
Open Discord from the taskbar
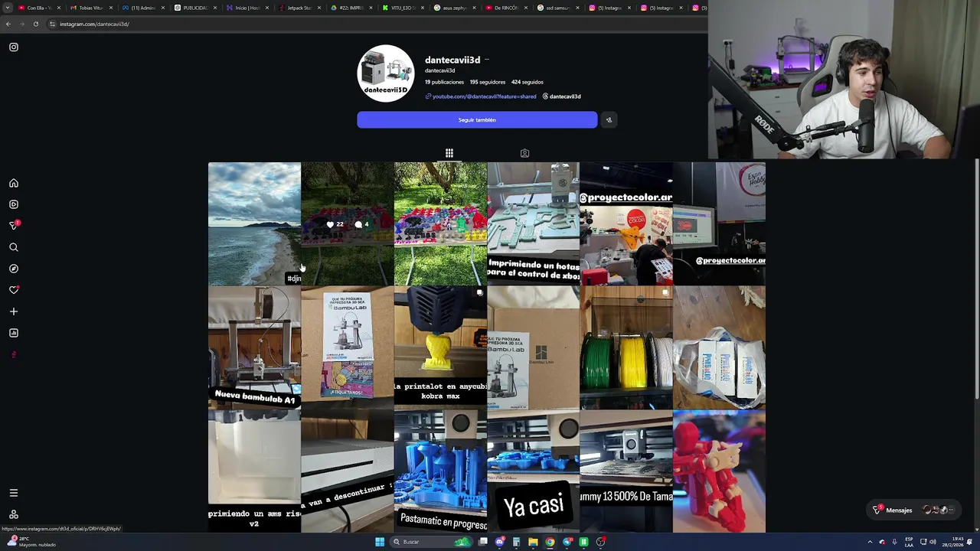[499, 542]
